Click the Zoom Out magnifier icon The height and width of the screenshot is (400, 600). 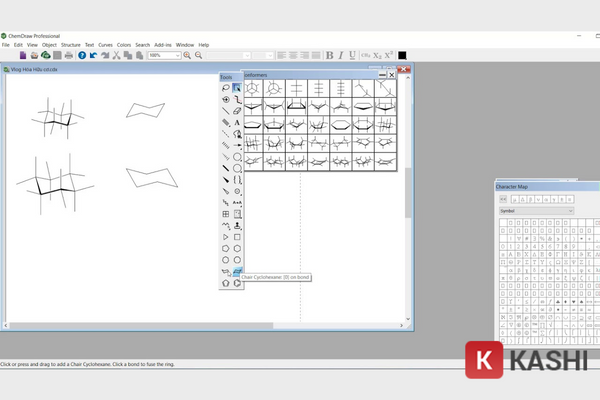[199, 56]
